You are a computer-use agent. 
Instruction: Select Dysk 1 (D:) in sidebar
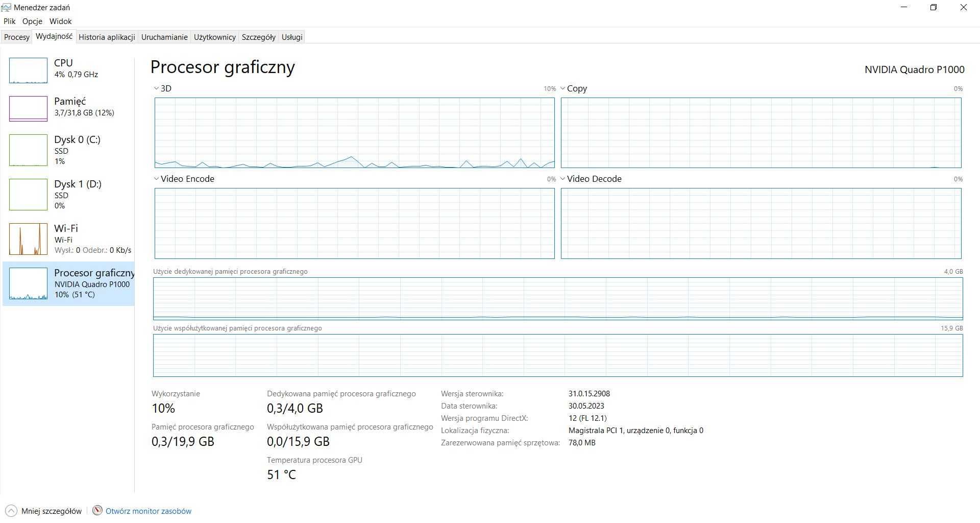pos(68,195)
